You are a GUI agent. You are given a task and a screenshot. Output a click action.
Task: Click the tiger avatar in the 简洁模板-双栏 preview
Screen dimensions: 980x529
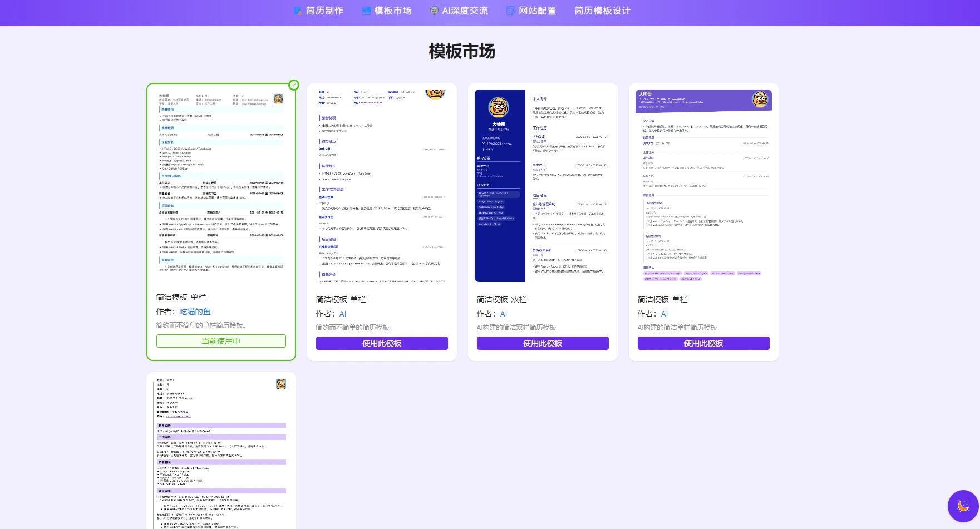(499, 107)
